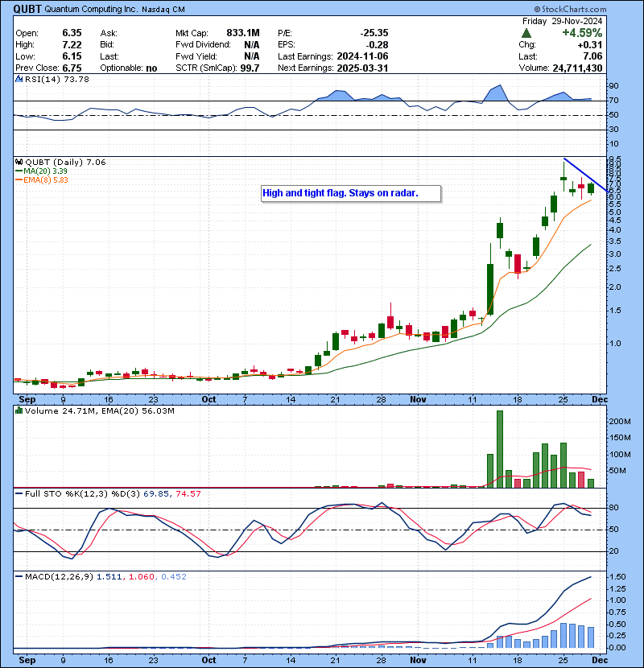Click the Fwd Dividend value 'N/A'

coord(252,45)
